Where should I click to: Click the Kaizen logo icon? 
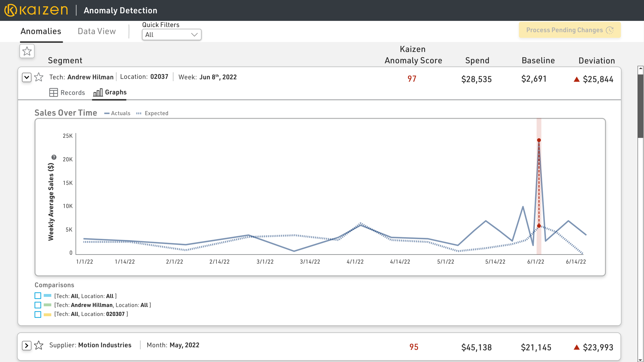coord(11,10)
